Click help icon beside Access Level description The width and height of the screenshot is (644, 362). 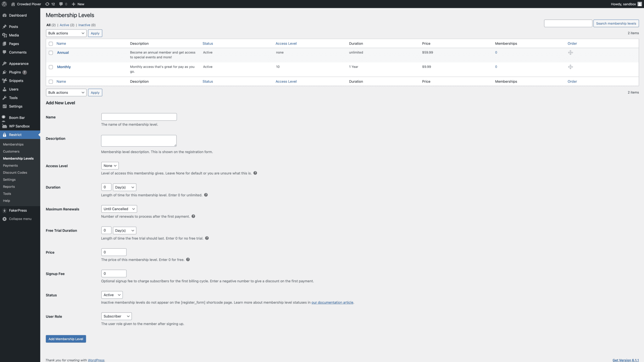click(x=255, y=173)
